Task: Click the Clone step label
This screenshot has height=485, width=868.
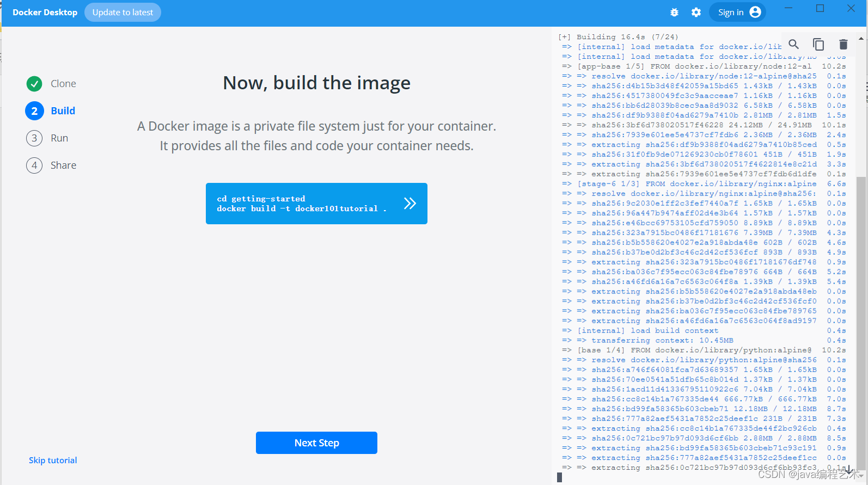Action: click(x=63, y=84)
